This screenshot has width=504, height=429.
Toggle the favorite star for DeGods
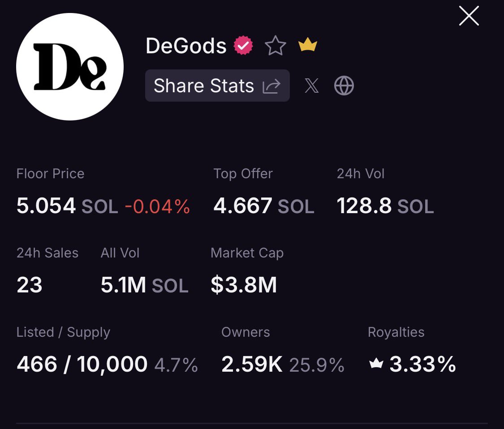pos(275,46)
